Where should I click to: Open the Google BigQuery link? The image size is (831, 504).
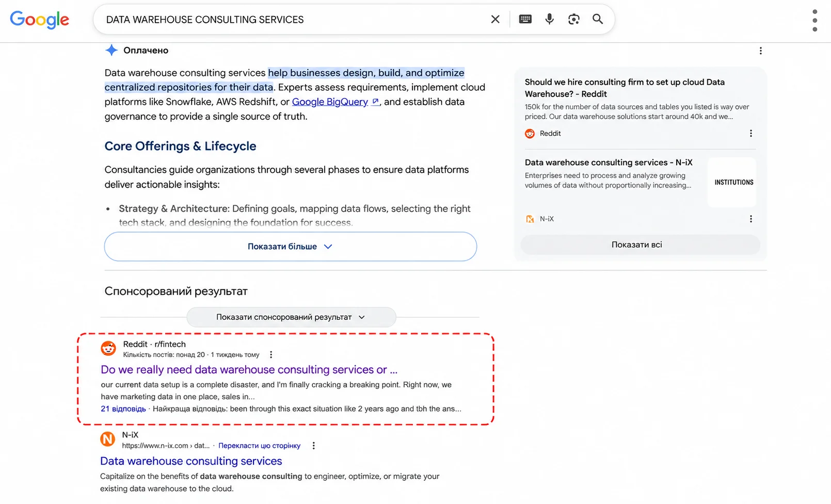(x=330, y=102)
